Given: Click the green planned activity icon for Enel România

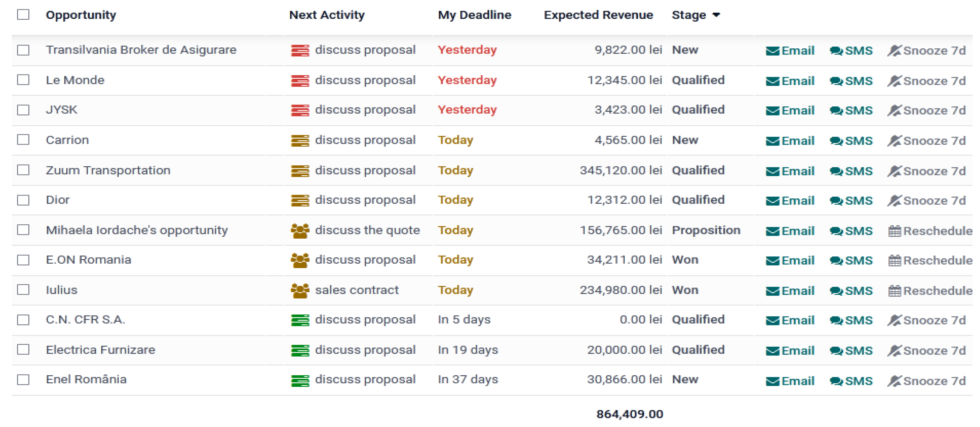Looking at the screenshot, I should click(x=300, y=380).
